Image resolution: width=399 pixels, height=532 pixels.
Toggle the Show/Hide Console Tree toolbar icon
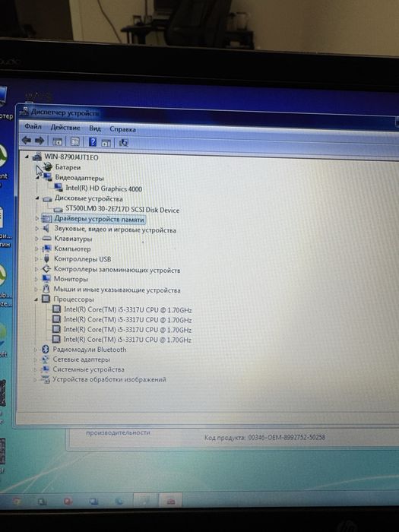(58, 141)
